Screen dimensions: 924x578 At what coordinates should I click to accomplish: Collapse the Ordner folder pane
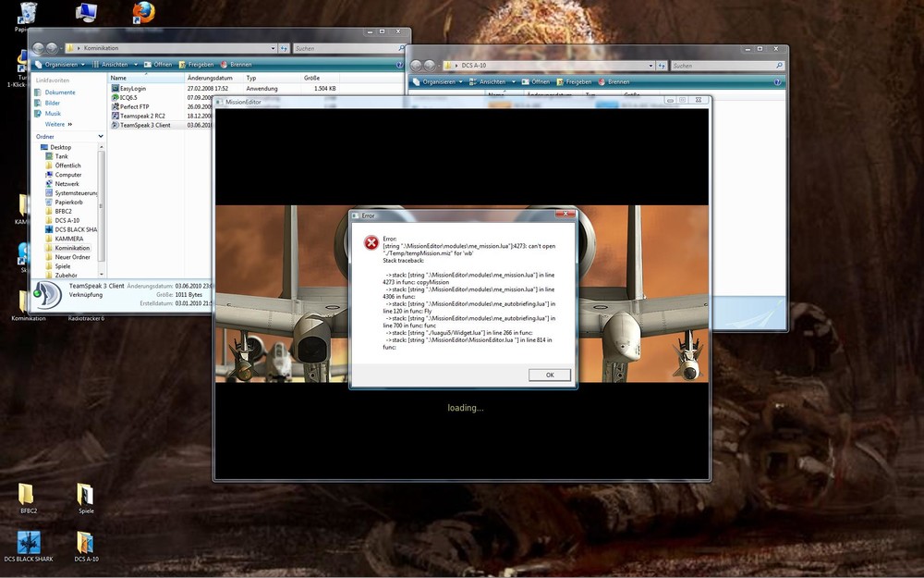click(101, 136)
